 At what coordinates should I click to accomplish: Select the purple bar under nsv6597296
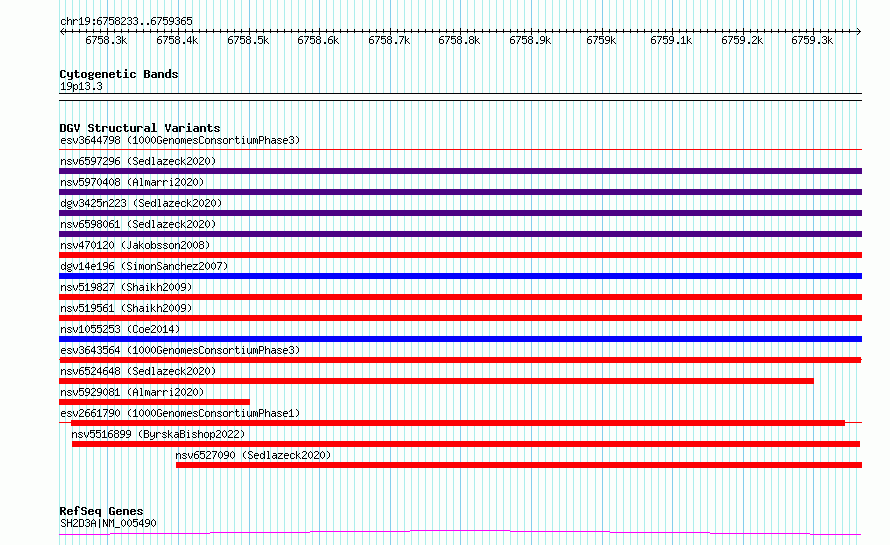[x=460, y=171]
